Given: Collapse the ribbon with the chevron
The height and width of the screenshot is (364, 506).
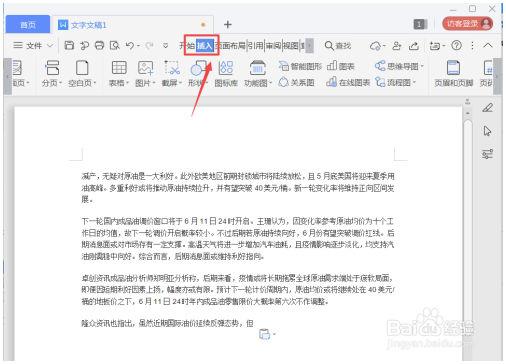Looking at the screenshot, I should point(488,45).
